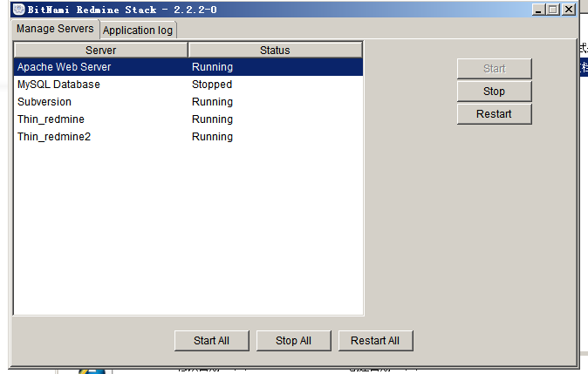588x374 pixels.
Task: Click the Stopped status of MySQL Database
Action: (x=212, y=85)
